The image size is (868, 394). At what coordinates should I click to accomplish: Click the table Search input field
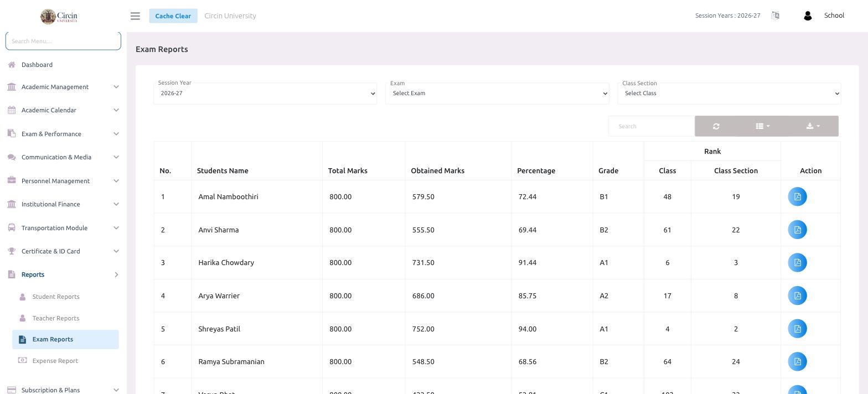[x=652, y=126]
